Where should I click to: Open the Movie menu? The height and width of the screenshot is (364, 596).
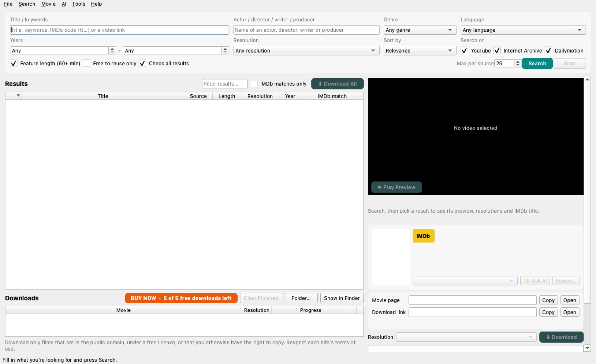[x=48, y=4]
